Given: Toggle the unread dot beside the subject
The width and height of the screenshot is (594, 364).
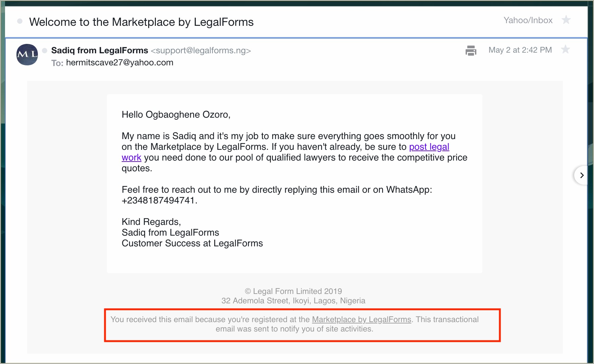Looking at the screenshot, I should (x=20, y=21).
